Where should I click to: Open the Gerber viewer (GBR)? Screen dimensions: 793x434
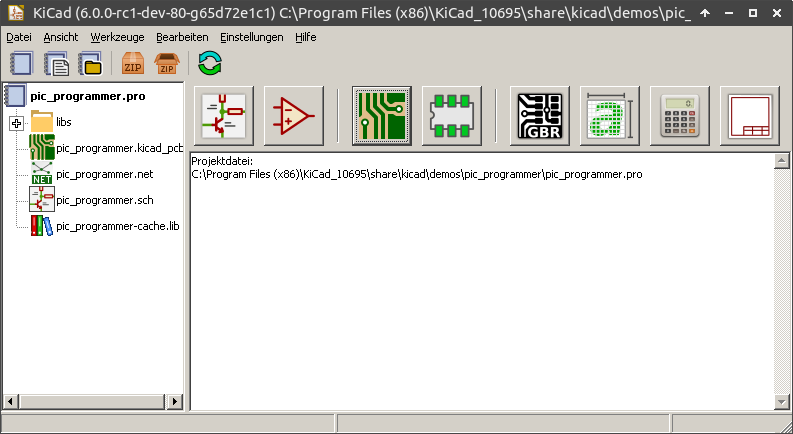point(540,116)
